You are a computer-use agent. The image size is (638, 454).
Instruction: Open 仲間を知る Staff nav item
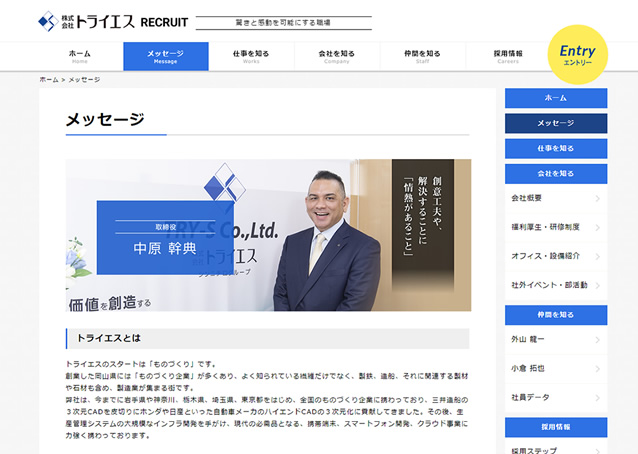422,57
